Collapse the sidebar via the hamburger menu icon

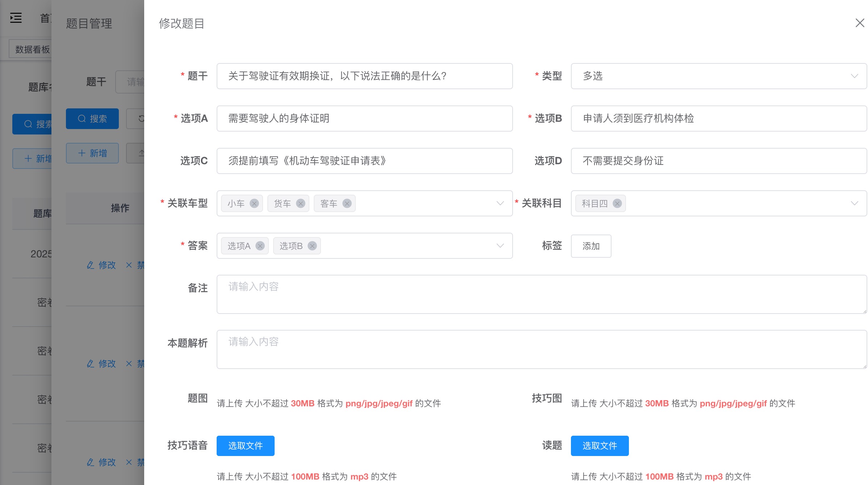16,18
